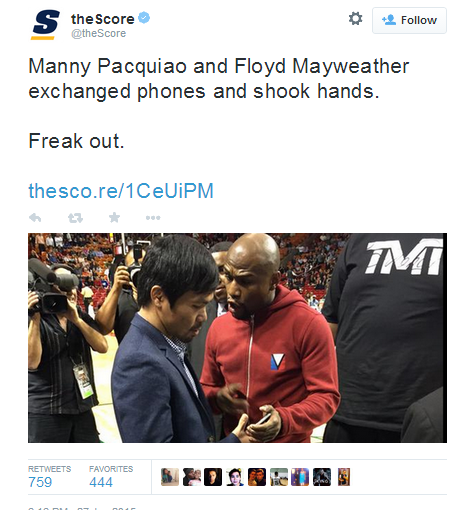The width and height of the screenshot is (474, 510).
Task: View the 444 favorites list
Action: coord(111,477)
